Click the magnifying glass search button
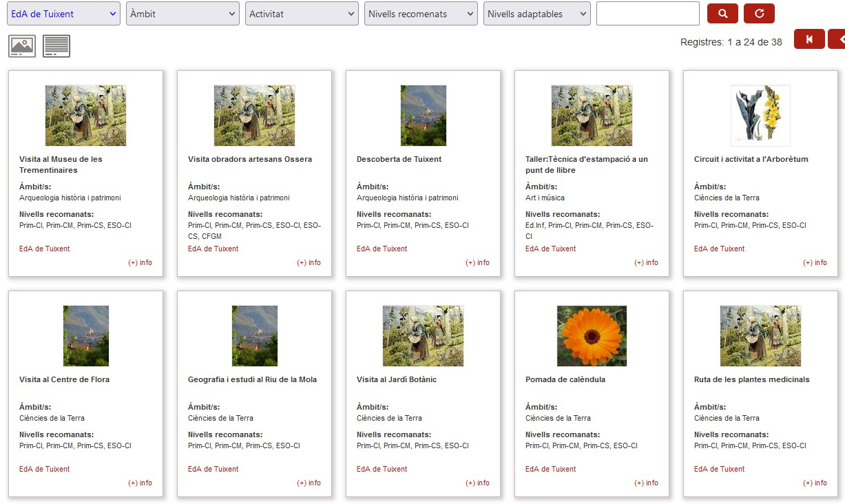845x504 pixels. click(x=722, y=13)
